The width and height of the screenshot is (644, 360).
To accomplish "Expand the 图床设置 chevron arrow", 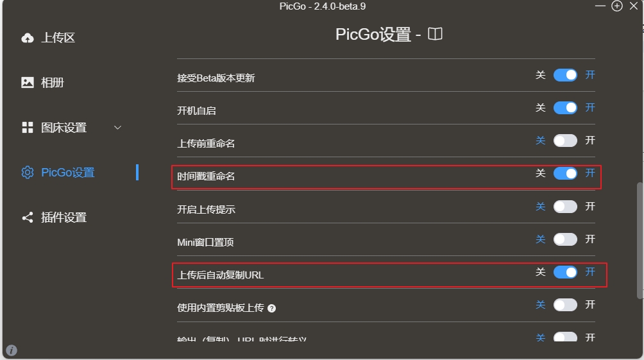I will pyautogui.click(x=117, y=128).
